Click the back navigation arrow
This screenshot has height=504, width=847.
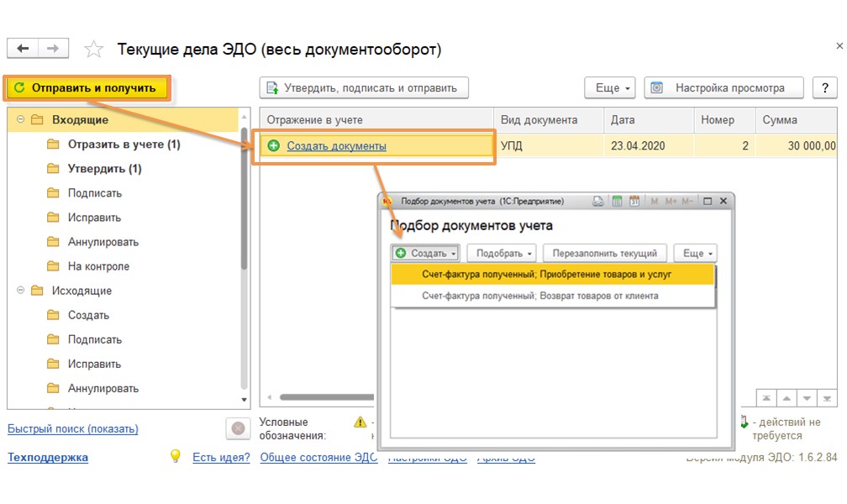pos(23,49)
